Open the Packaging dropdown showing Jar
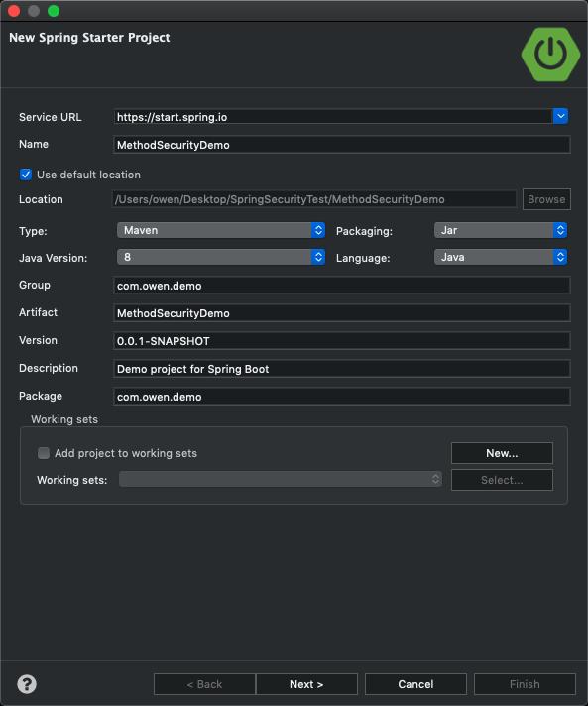The width and height of the screenshot is (588, 706). click(x=501, y=230)
